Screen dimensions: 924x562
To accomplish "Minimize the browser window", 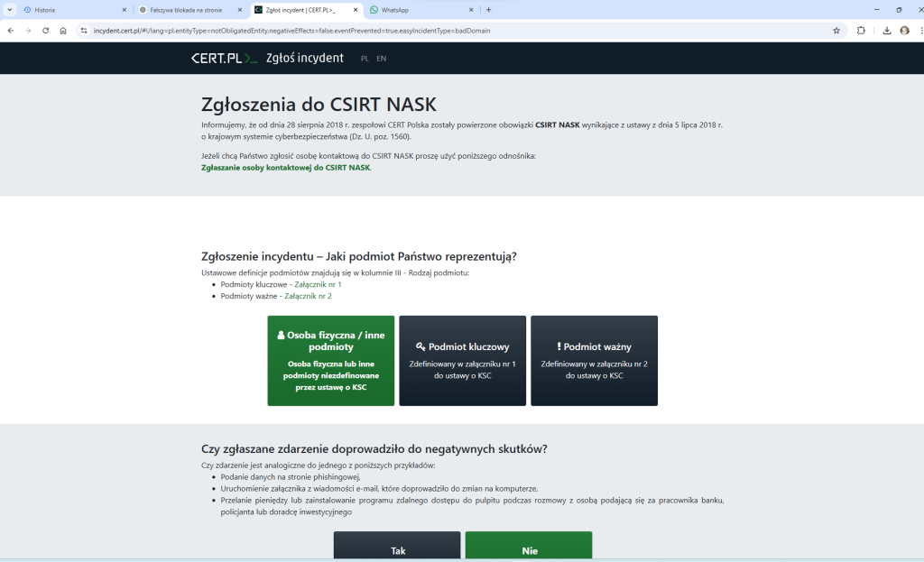I will point(876,10).
